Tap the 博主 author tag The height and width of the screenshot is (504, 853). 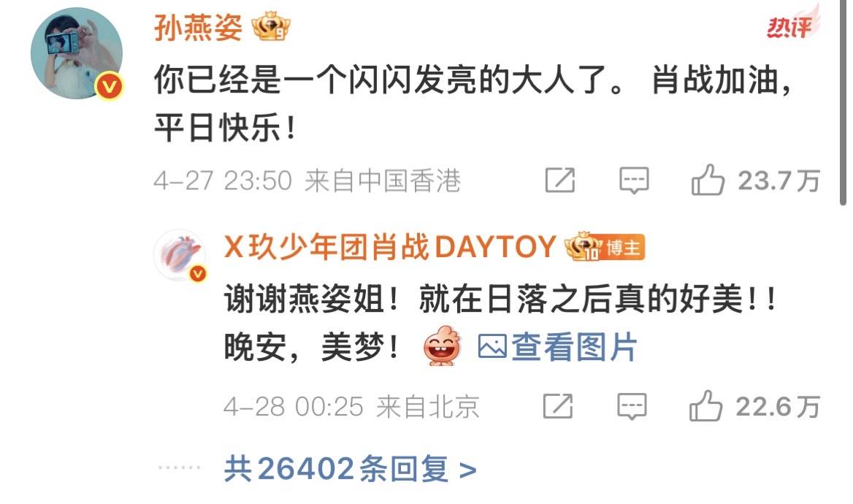pos(624,248)
